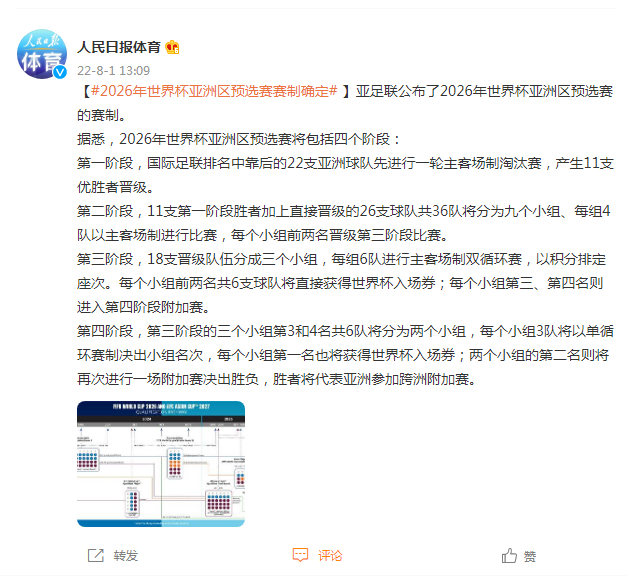Click the orange comment bubble icon
627x577 pixels.
[300, 555]
